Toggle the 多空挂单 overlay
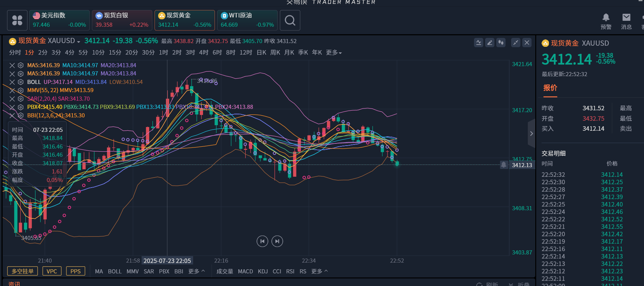The height and width of the screenshot is (286, 644). [23, 271]
